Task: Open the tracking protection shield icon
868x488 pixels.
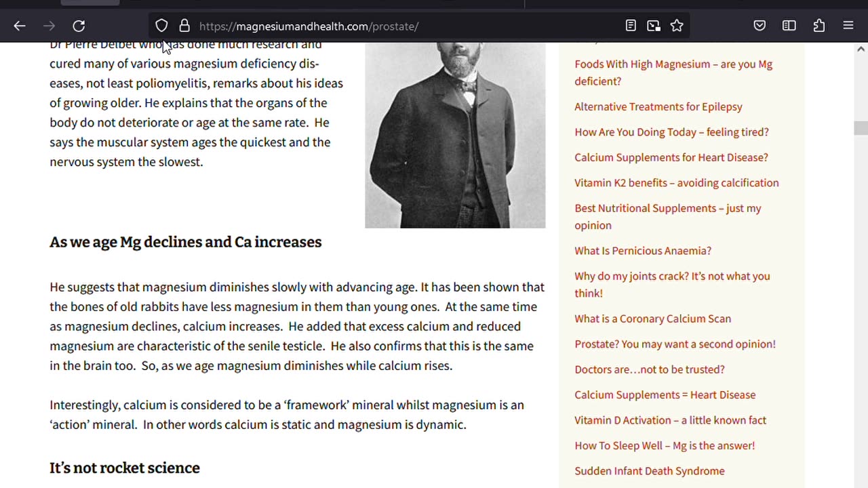Action: [161, 26]
